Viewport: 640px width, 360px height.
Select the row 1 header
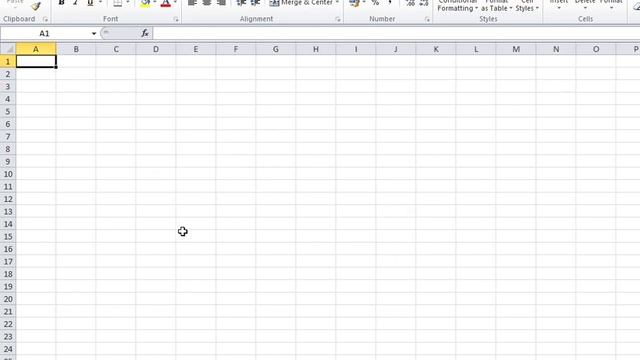coord(8,62)
